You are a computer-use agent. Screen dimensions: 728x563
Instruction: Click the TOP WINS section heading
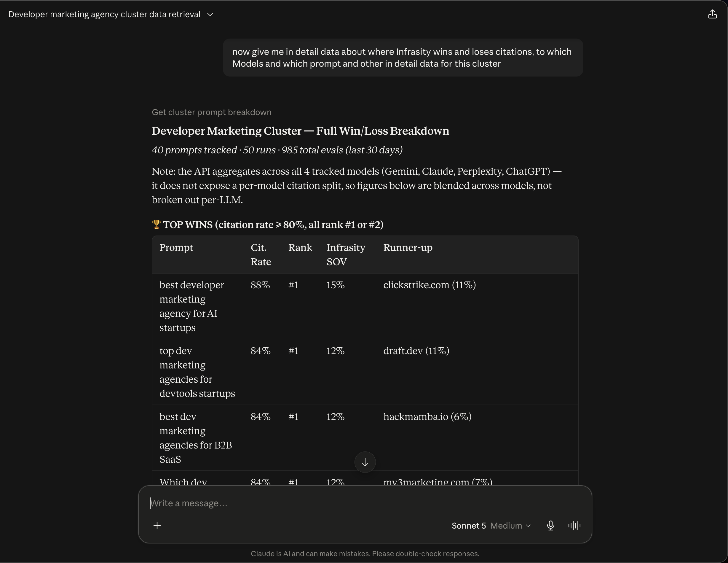pyautogui.click(x=268, y=225)
